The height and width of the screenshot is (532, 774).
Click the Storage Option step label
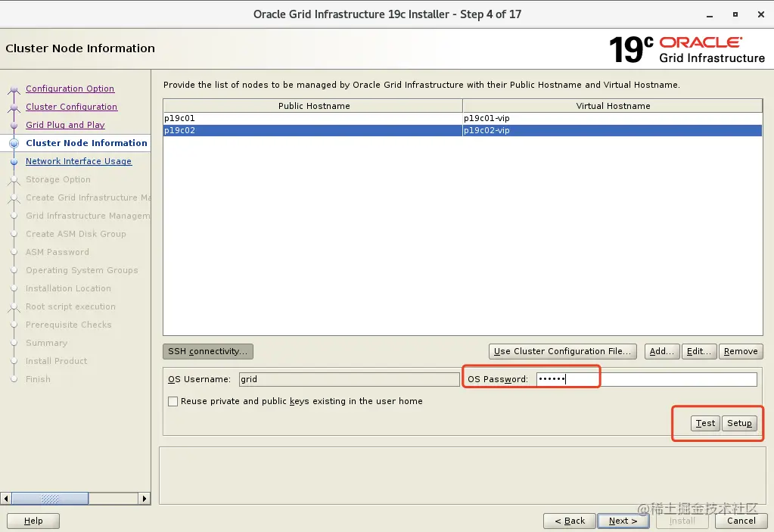point(58,179)
